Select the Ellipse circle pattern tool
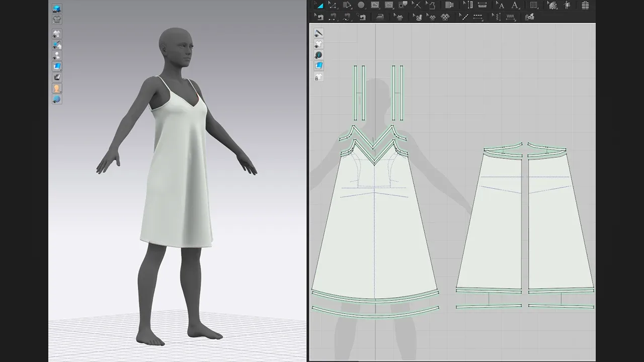 click(x=361, y=5)
